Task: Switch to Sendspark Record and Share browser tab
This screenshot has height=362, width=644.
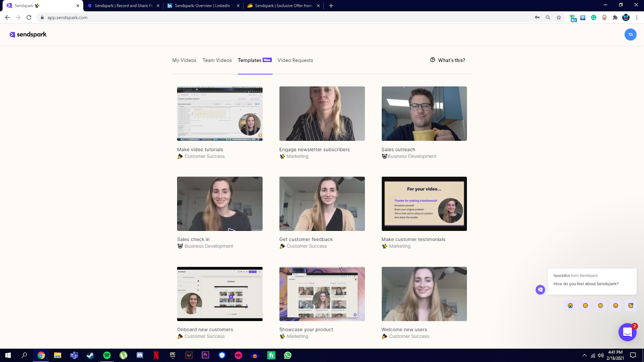Action: coord(123,6)
